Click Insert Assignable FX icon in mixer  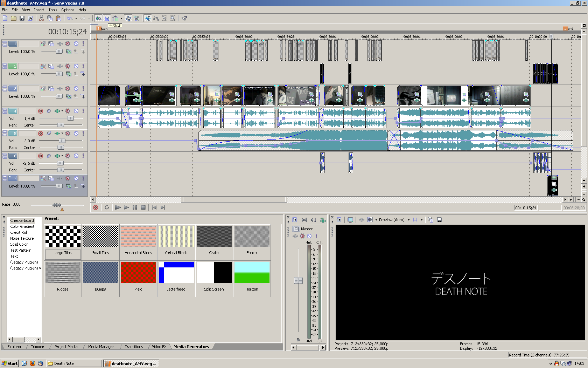[x=323, y=220]
